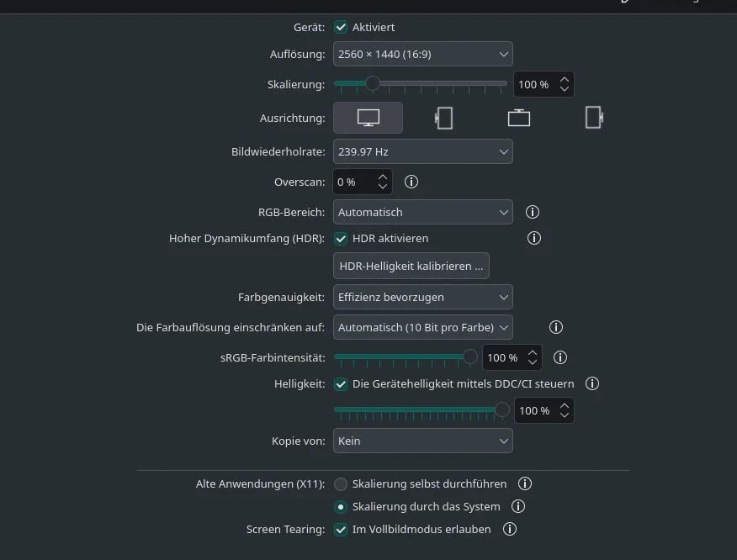The height and width of the screenshot is (560, 737).
Task: Open the Farbgenauigkeit dropdown
Action: click(x=423, y=297)
